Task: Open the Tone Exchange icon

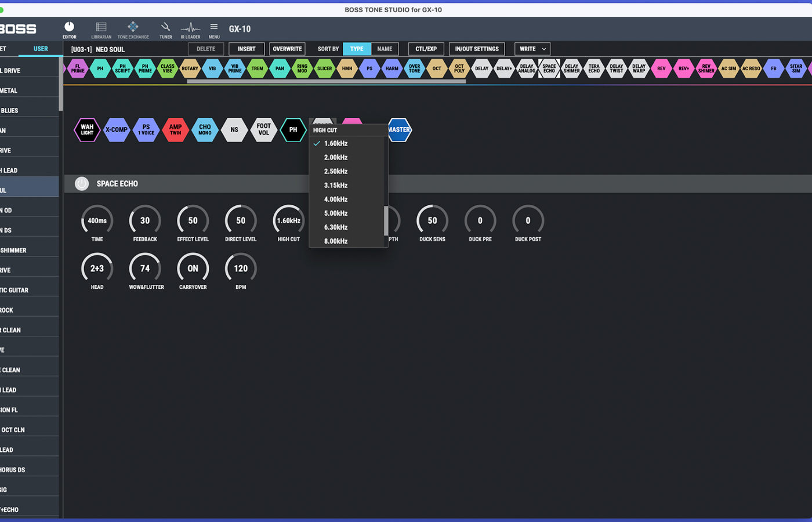Action: tap(133, 30)
